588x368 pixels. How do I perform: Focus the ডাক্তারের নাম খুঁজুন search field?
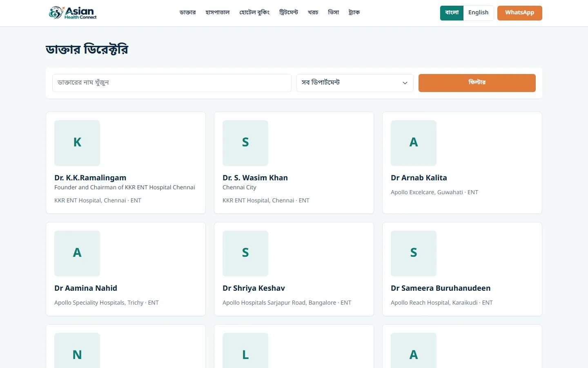(x=172, y=83)
